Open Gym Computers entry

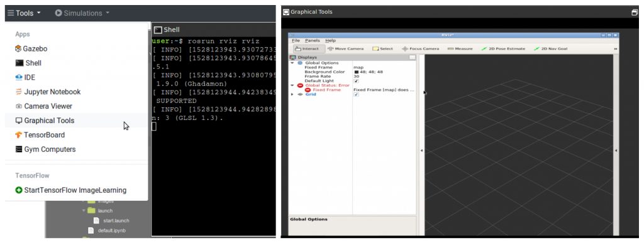45,149
